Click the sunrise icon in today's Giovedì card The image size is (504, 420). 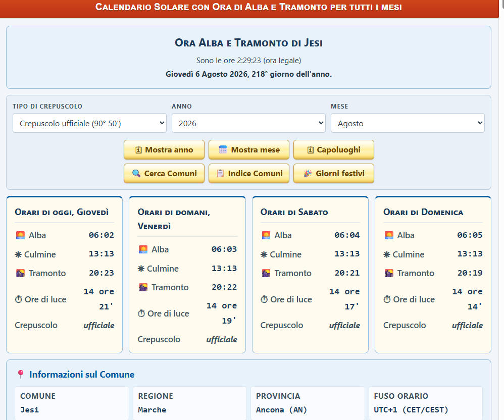point(20,235)
